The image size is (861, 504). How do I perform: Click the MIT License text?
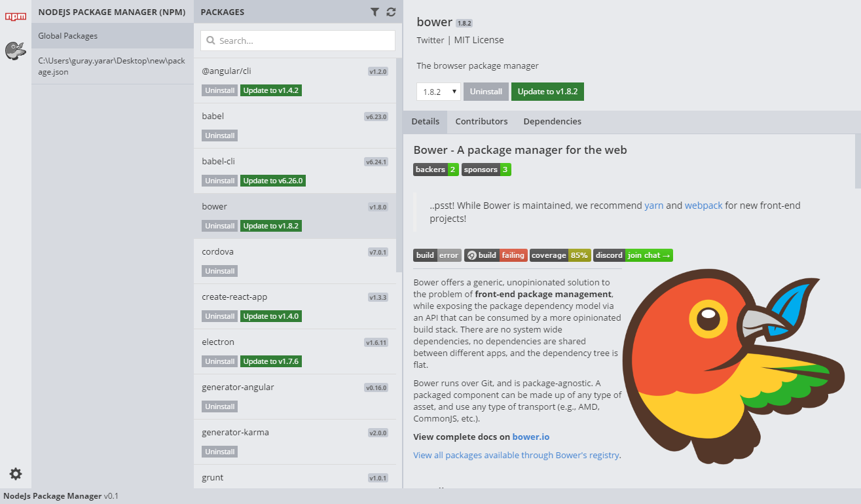[479, 40]
